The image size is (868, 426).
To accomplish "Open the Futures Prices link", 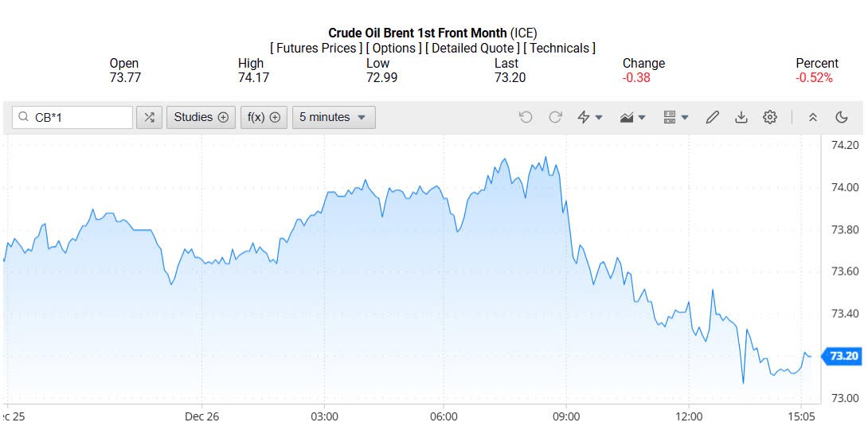I will tap(316, 48).
